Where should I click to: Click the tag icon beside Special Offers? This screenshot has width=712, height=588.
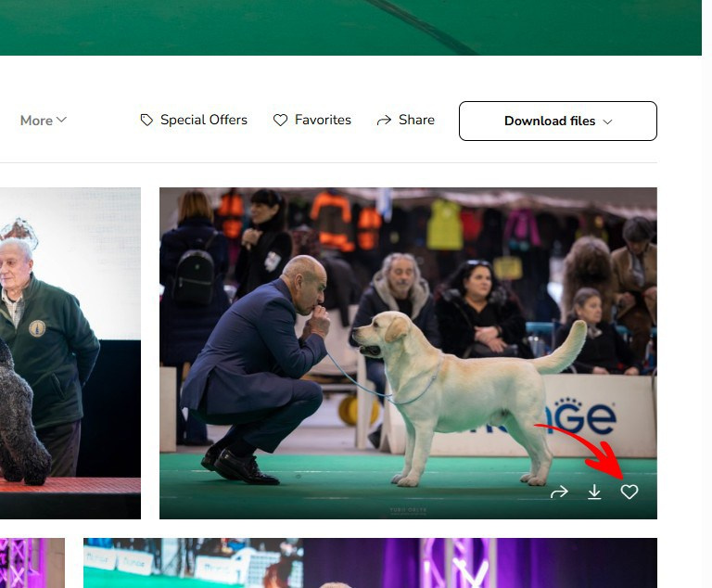146,121
